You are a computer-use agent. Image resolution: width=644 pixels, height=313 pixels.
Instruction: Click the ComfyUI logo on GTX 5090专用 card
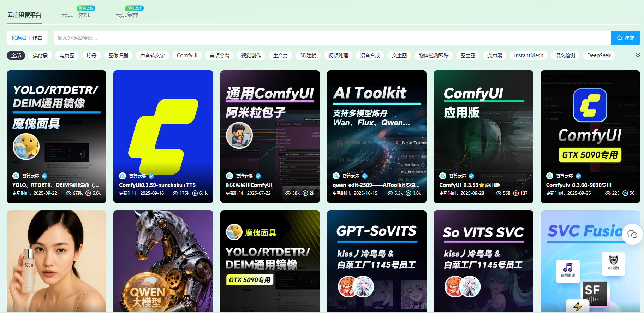click(x=590, y=105)
